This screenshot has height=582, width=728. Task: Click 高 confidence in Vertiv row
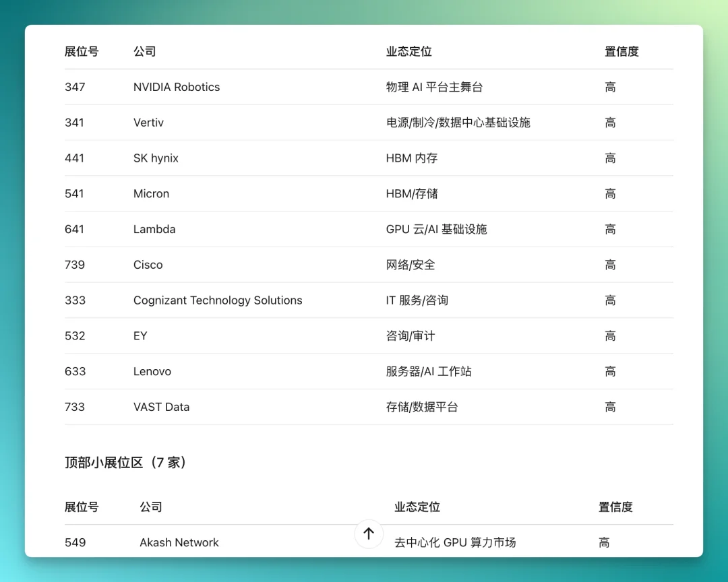tap(610, 123)
